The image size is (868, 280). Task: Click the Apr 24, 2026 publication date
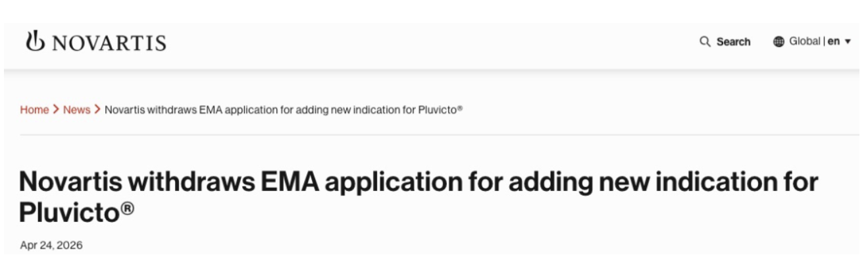click(x=52, y=246)
